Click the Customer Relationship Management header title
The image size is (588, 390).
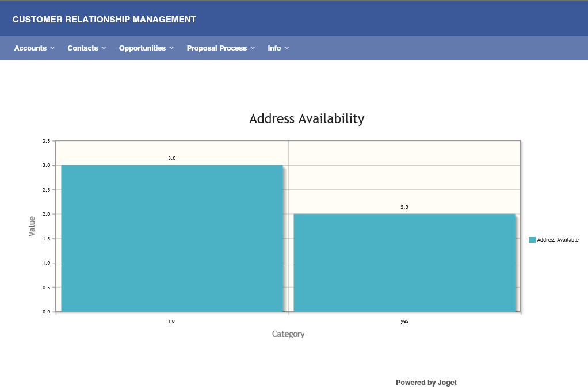(104, 20)
